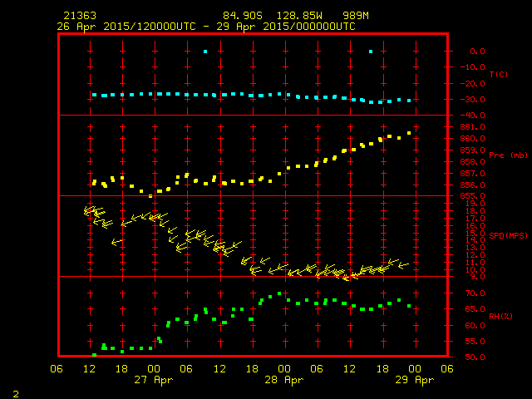Viewport: 532px width, 399px height.
Task: Click the start time 26 Apr 2015/120000UTC
Action: [126, 27]
